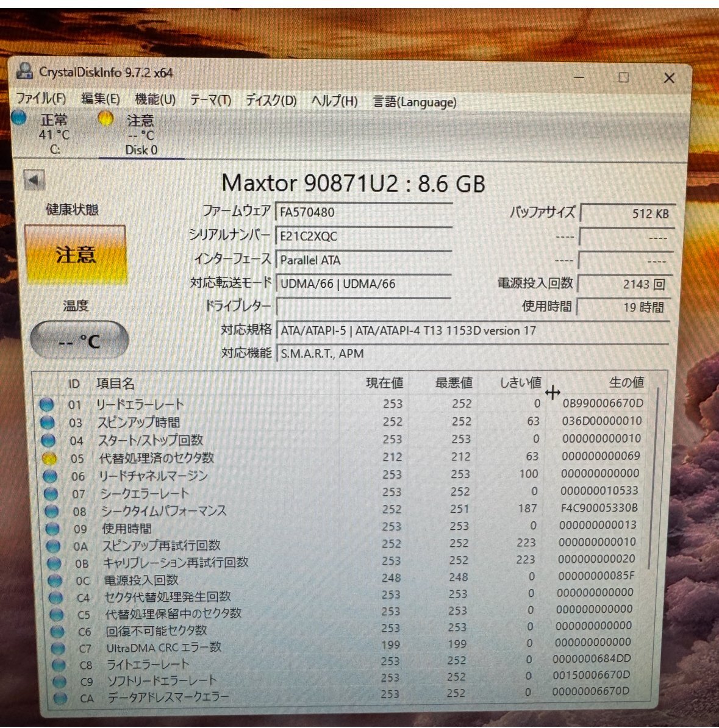The height and width of the screenshot is (728, 719).
Task: Click status orb for C6 回復不可能セクタ数
Action: [57, 632]
